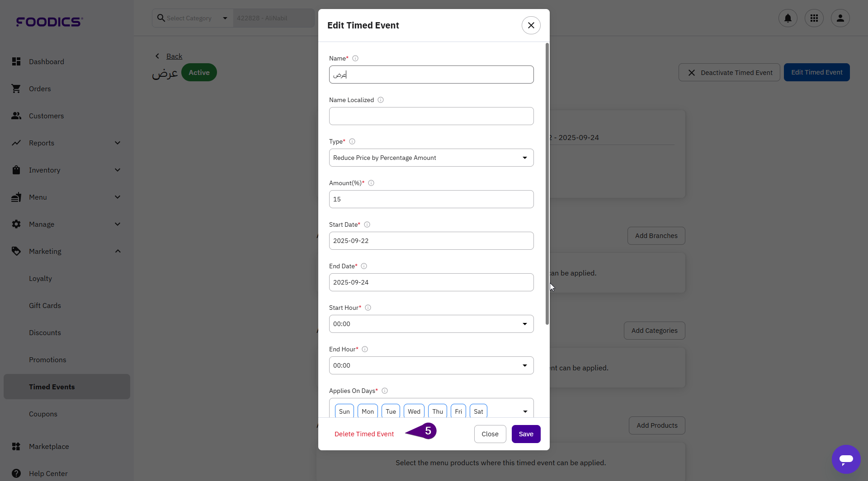Click the info icon beside Start Date
The image size is (868, 481).
367,224
